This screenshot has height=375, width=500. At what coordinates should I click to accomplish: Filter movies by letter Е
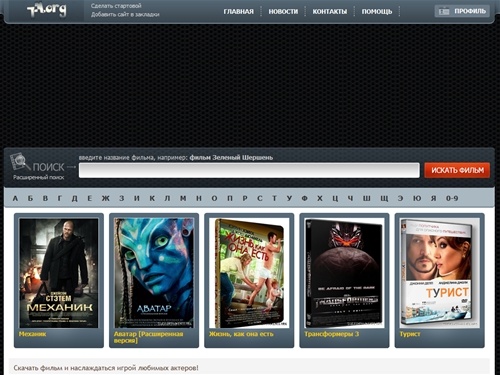[90, 198]
